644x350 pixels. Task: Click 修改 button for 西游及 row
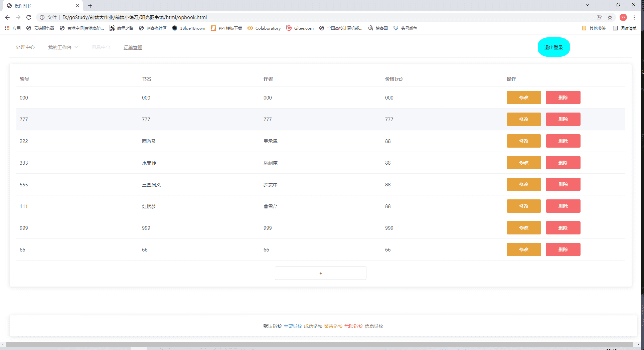[x=524, y=141]
